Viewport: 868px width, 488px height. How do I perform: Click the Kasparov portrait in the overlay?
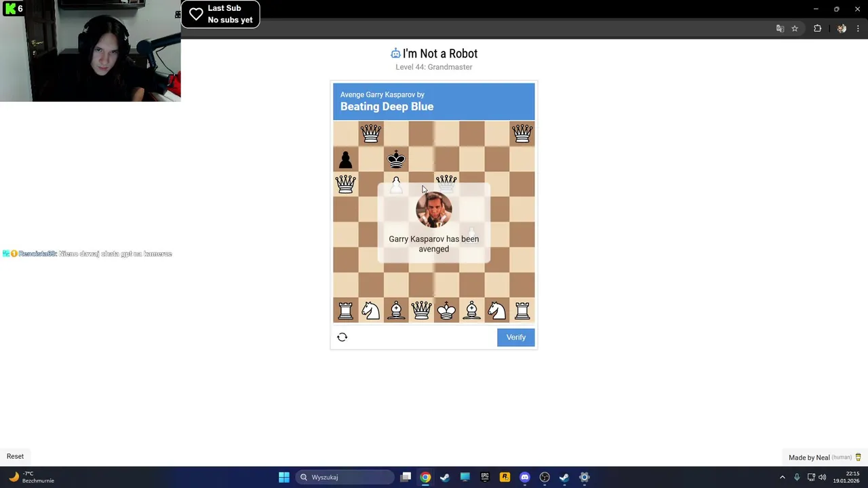pos(434,210)
